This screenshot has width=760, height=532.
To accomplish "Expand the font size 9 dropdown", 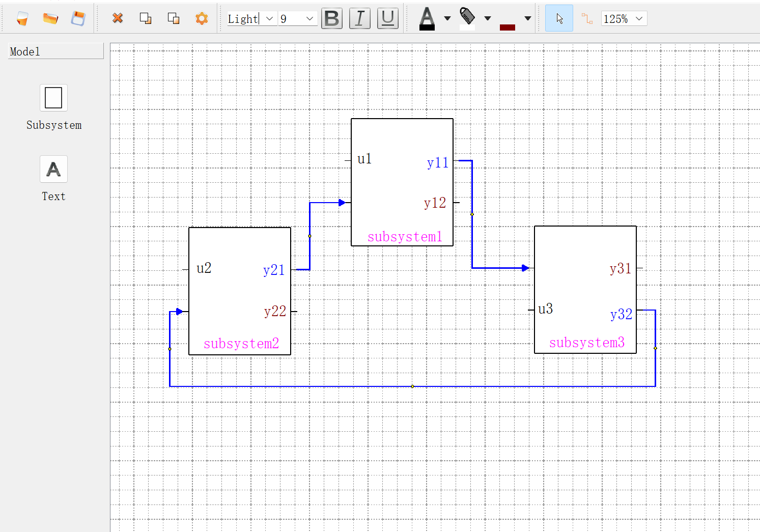I will click(x=309, y=19).
